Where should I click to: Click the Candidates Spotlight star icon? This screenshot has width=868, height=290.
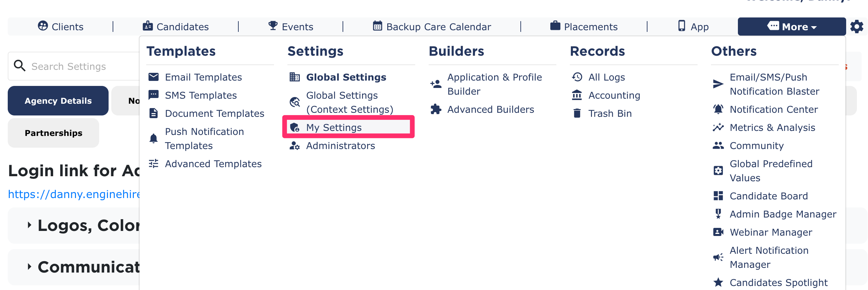tap(718, 282)
